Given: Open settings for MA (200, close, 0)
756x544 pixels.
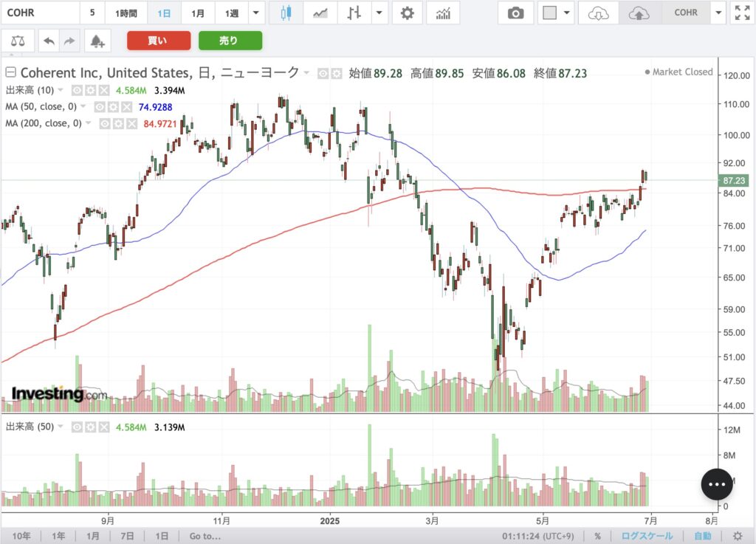Looking at the screenshot, I should tap(118, 124).
